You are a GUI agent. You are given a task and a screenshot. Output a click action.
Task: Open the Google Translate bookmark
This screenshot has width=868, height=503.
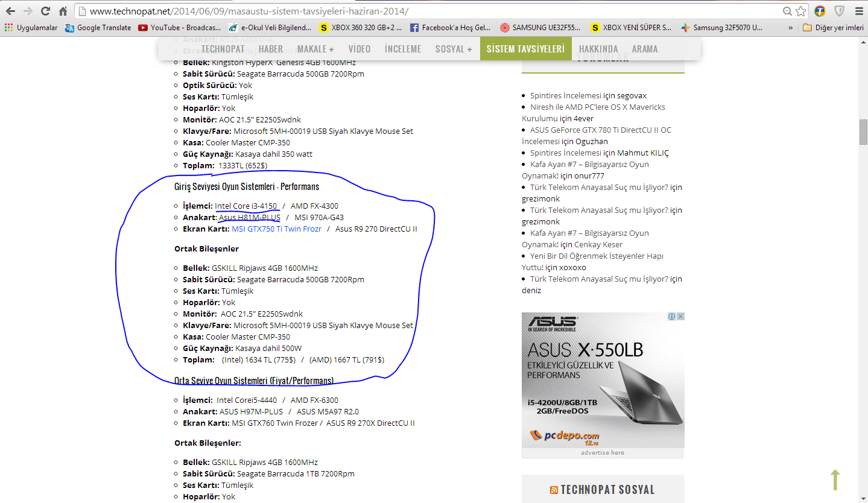click(x=98, y=28)
